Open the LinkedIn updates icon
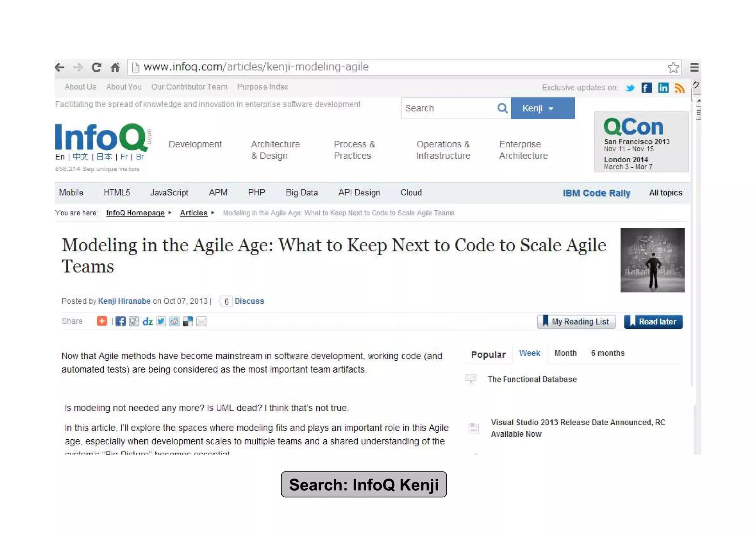 pos(663,88)
